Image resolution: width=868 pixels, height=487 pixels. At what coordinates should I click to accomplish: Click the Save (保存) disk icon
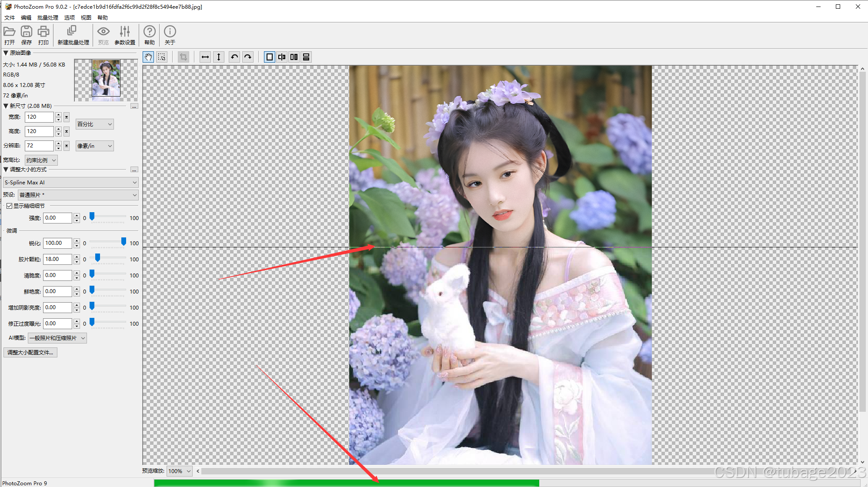[x=27, y=32]
